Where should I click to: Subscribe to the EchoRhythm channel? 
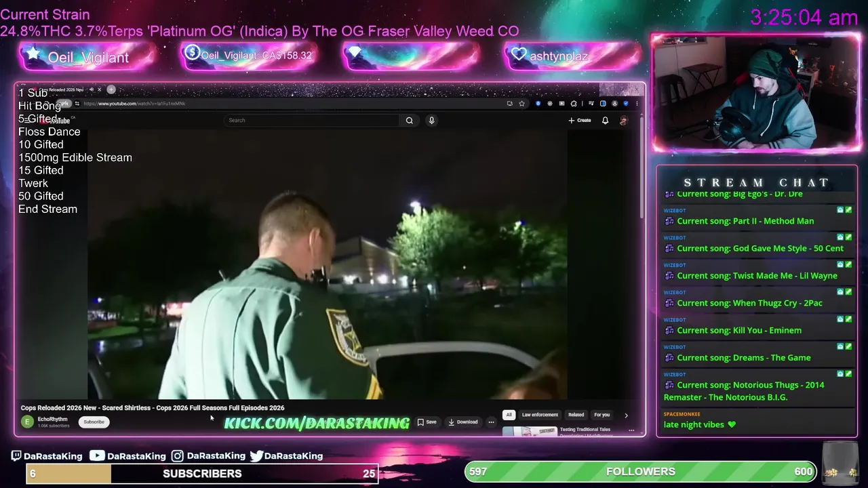tap(94, 422)
